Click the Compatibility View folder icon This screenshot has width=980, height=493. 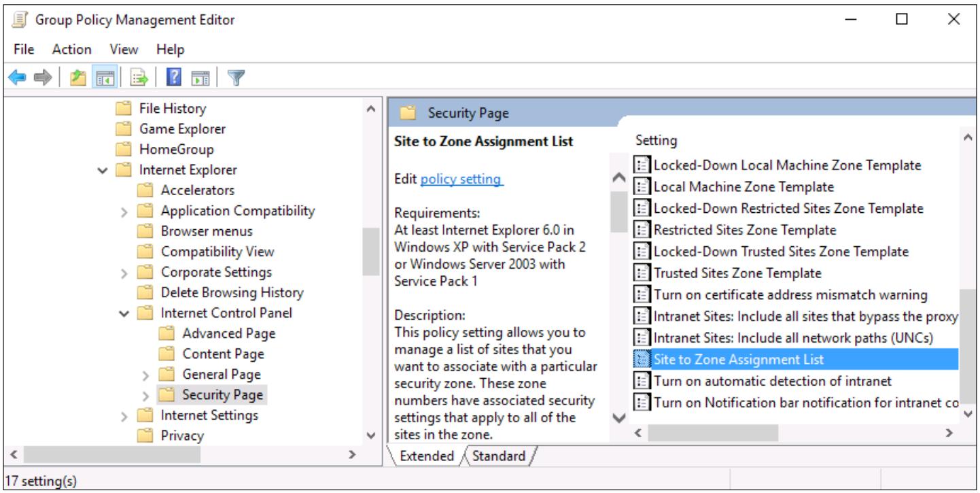(145, 251)
